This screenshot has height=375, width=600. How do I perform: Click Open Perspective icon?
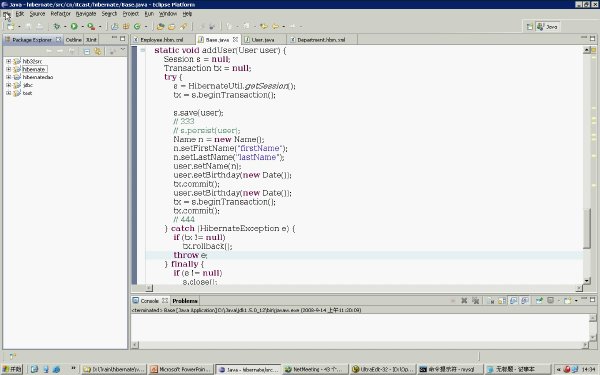pyautogui.click(x=530, y=27)
